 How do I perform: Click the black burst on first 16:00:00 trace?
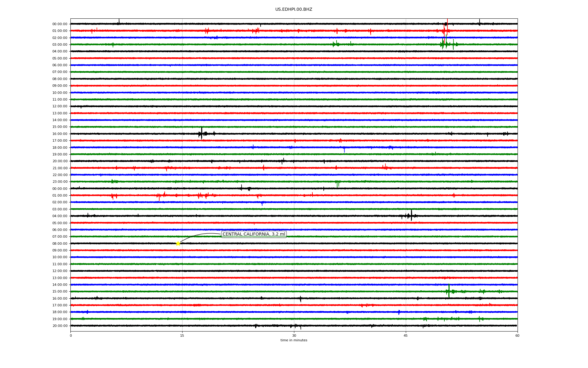coord(202,133)
